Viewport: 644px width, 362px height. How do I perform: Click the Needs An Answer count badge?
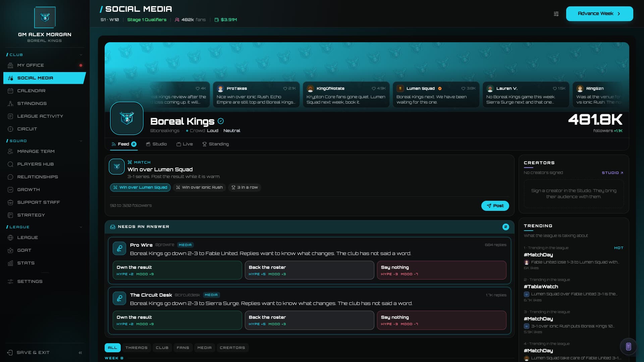(x=506, y=227)
